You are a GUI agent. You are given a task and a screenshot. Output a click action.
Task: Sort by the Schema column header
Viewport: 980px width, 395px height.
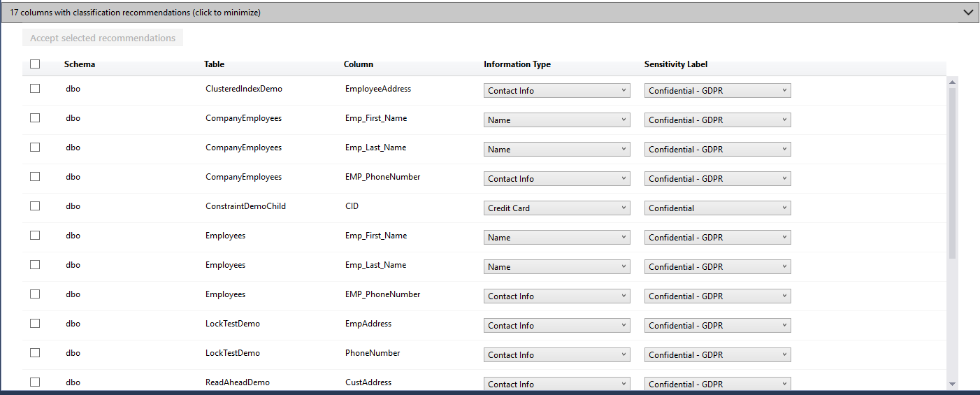(x=80, y=64)
